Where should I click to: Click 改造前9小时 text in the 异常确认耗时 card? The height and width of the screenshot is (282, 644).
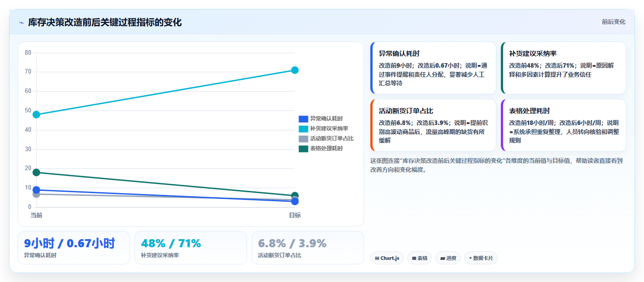(396, 65)
